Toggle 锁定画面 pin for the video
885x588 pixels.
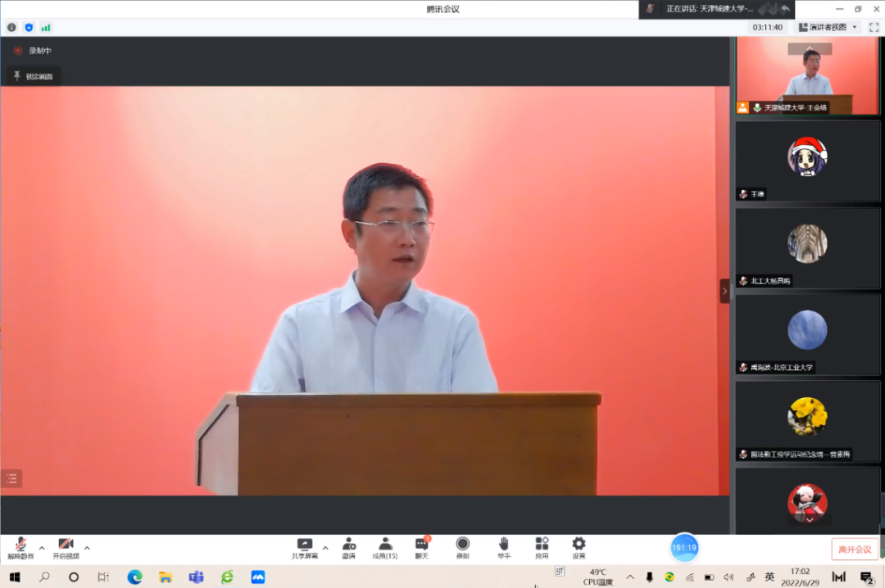33,76
